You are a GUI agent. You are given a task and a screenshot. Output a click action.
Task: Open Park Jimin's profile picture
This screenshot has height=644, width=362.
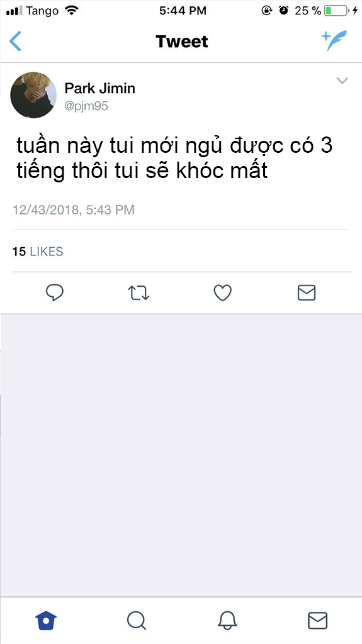click(33, 96)
